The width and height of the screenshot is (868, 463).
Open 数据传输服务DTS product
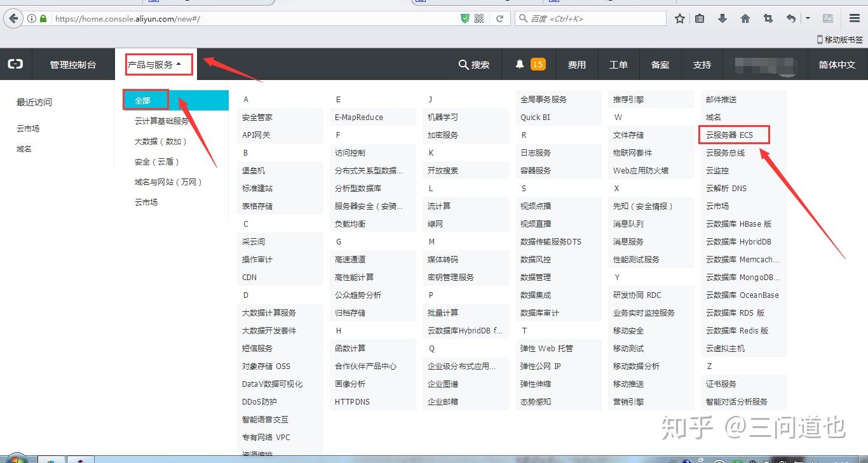pos(551,241)
